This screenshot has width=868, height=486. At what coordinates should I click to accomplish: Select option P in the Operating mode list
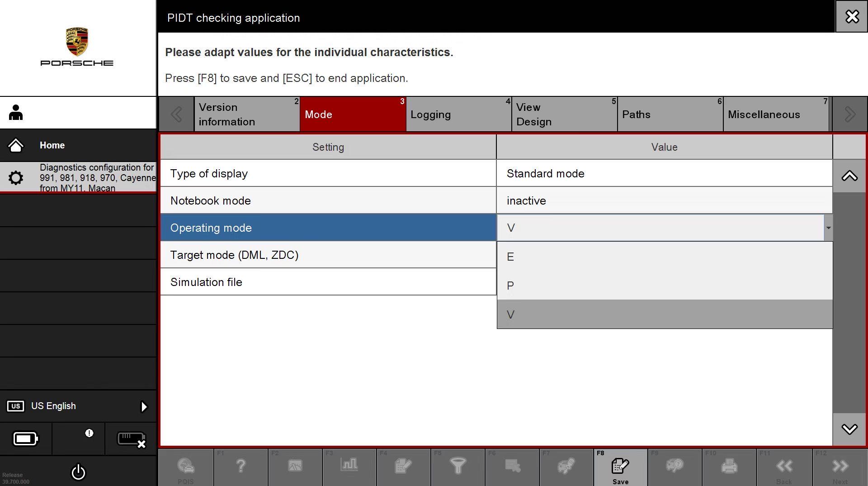665,286
